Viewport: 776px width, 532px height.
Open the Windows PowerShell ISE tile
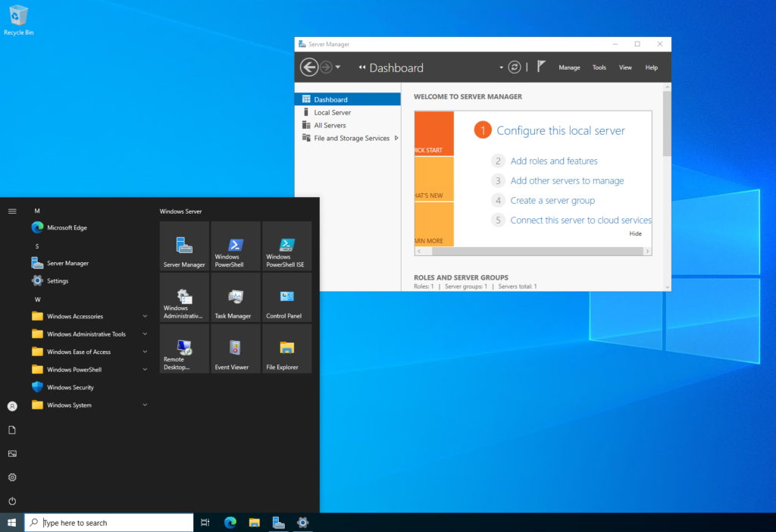[287, 246]
